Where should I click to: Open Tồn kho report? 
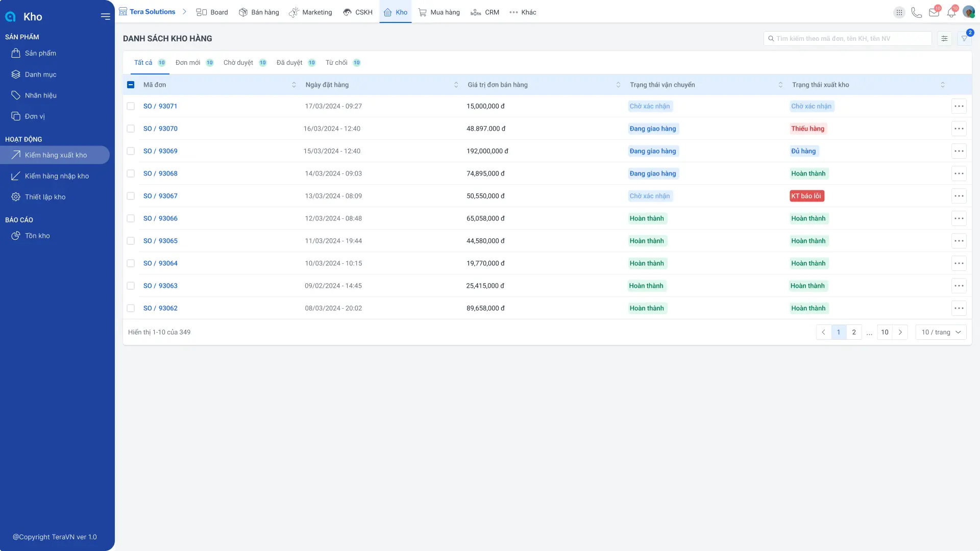55,236
